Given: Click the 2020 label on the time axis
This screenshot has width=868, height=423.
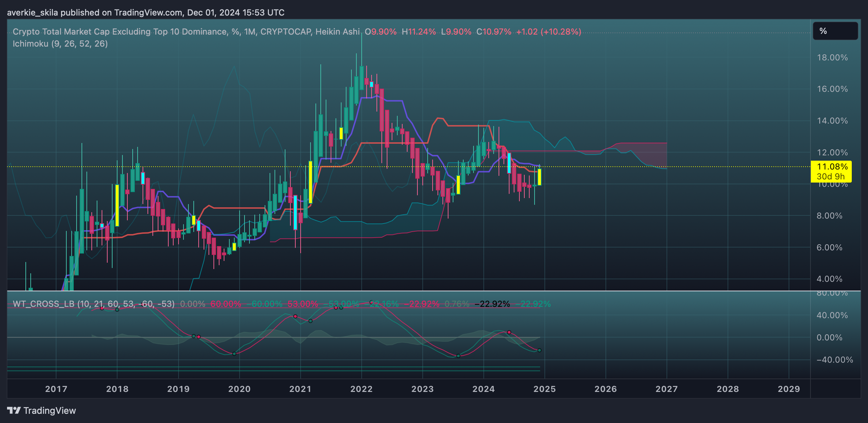Looking at the screenshot, I should click(239, 389).
